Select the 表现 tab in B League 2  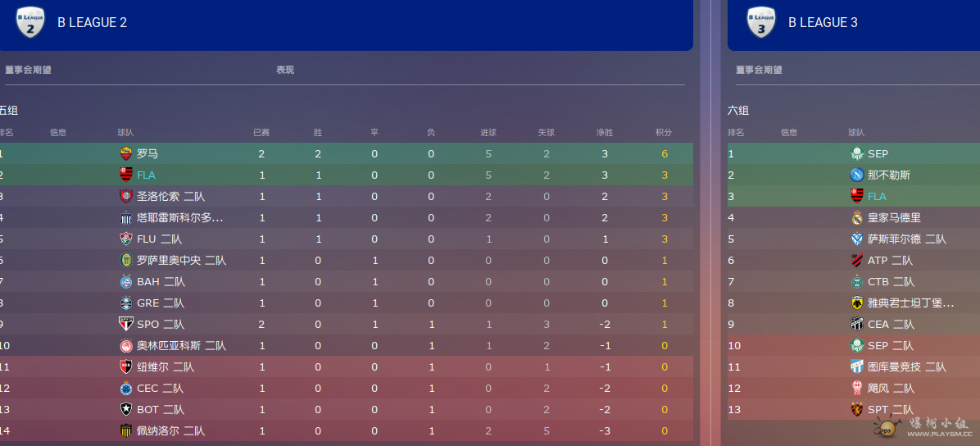coord(285,70)
